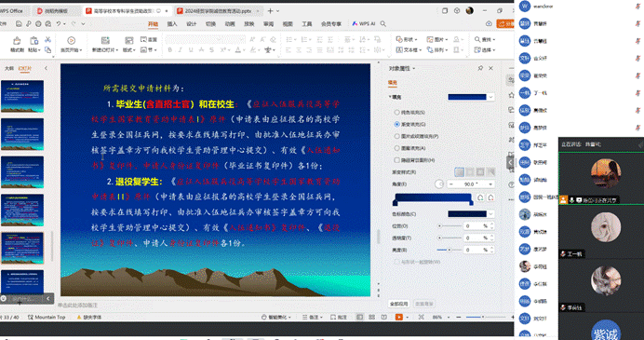Open the Shapes (形状) dropdown in ribbon
This screenshot has width=644, height=340.
click(x=407, y=39)
